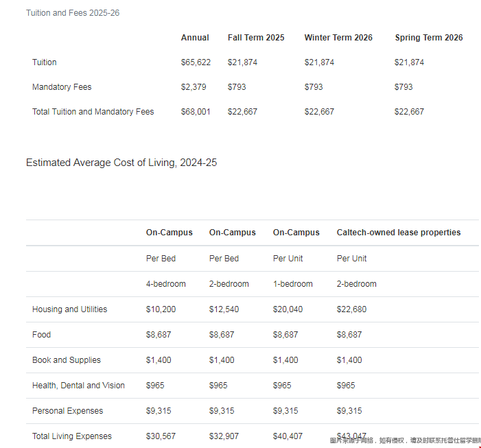This screenshot has width=481, height=448.
Task: Click the "Personal Expenses" row label
Action: pyautogui.click(x=68, y=411)
